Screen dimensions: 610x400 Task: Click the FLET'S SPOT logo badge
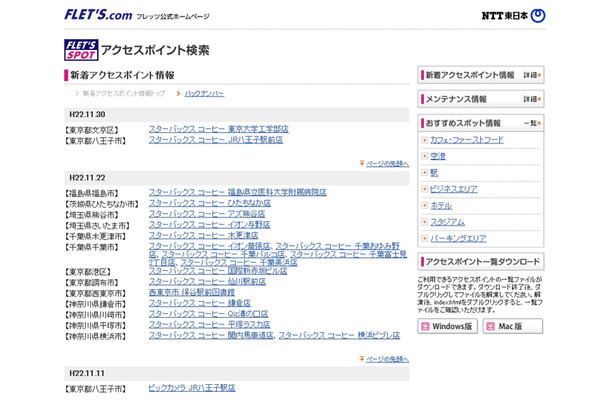click(x=81, y=50)
